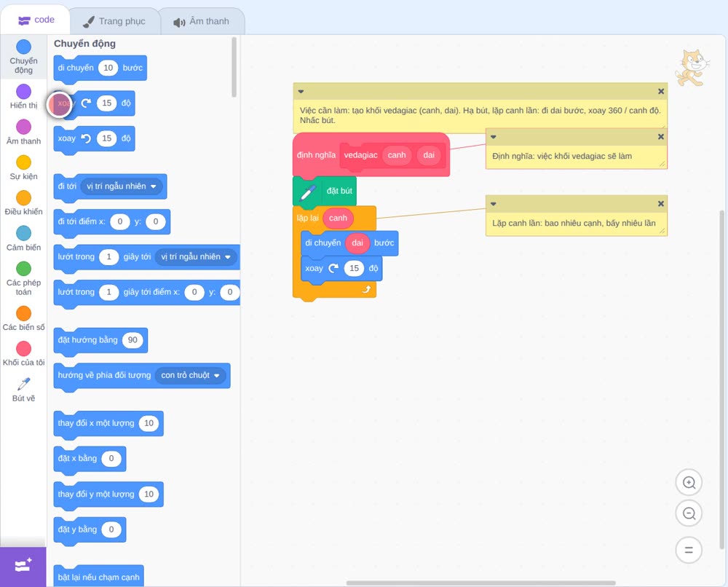Select the Chuyển động category circle
This screenshot has width=728, height=587.
tap(24, 47)
